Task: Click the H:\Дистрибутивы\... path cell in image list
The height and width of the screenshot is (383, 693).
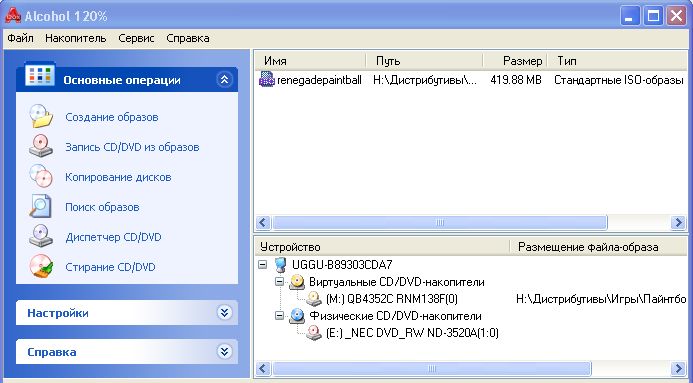Action: [x=425, y=80]
